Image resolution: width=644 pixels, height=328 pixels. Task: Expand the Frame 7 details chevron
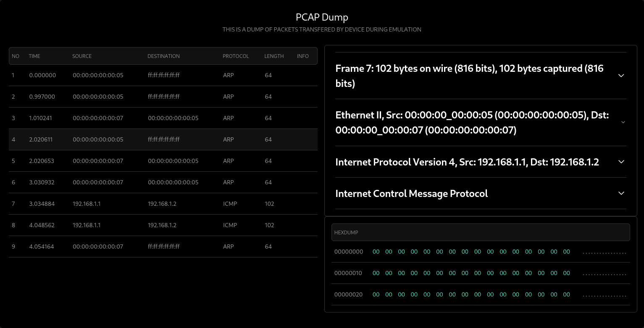(x=621, y=76)
